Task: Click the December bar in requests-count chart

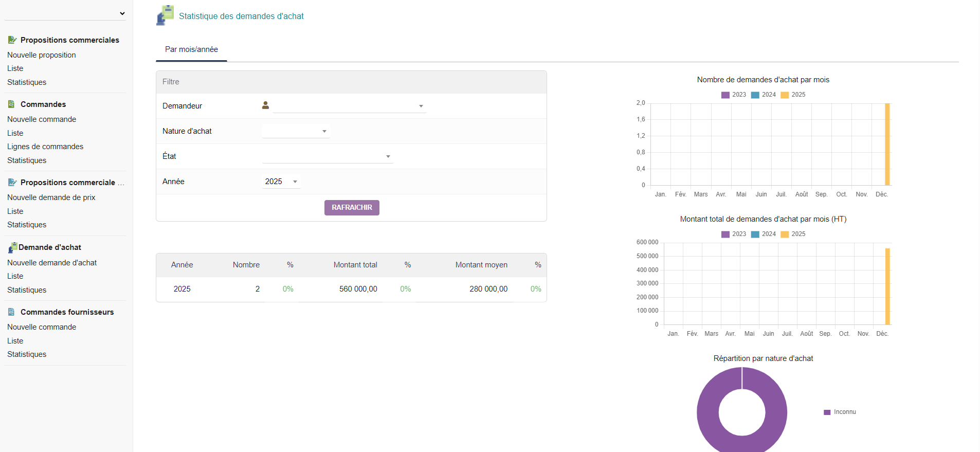Action: (887, 144)
